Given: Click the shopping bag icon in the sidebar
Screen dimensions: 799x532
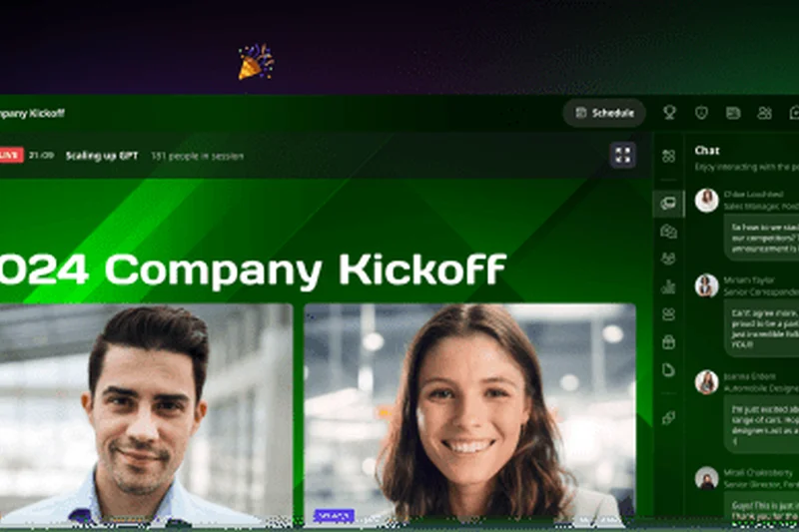Looking at the screenshot, I should (668, 341).
